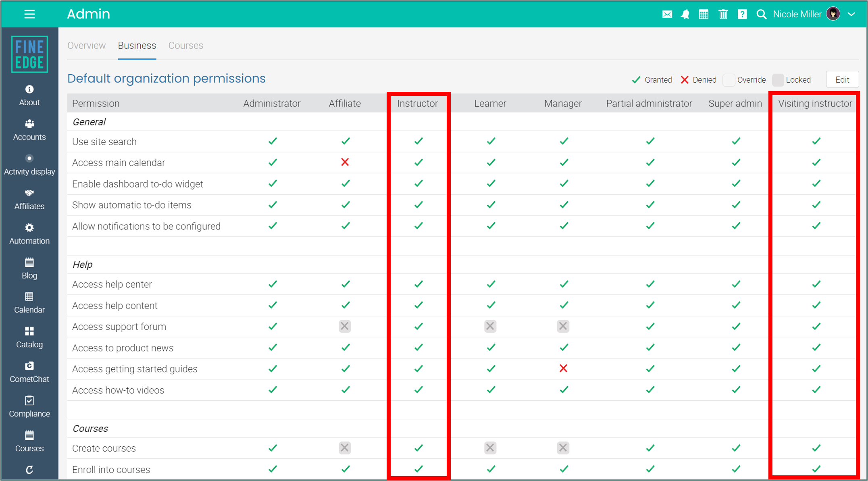868x481 pixels.
Task: Toggle Affiliate's denied Access main calendar mark
Action: point(345,162)
